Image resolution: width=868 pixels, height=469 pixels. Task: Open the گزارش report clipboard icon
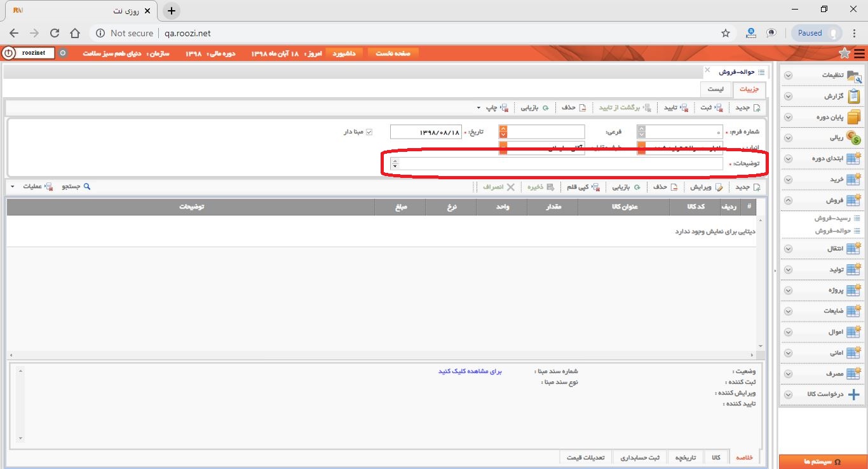click(x=854, y=97)
